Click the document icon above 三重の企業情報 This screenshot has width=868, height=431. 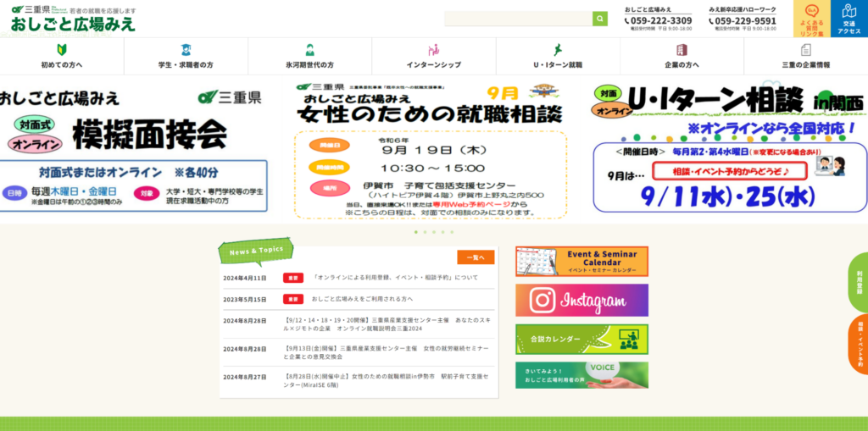(x=806, y=50)
